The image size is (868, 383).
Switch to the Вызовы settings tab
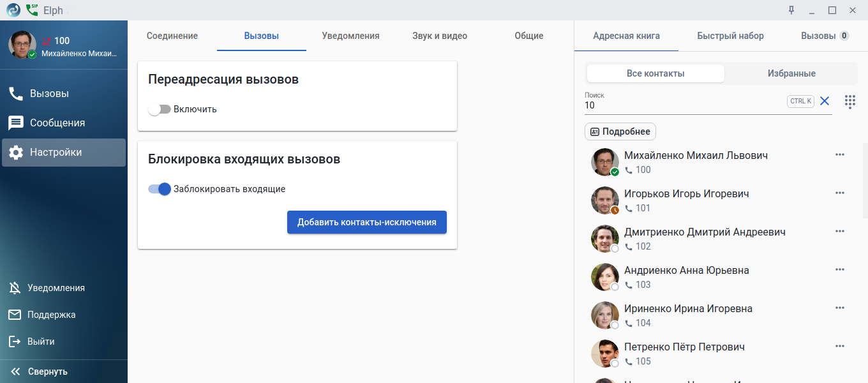262,36
